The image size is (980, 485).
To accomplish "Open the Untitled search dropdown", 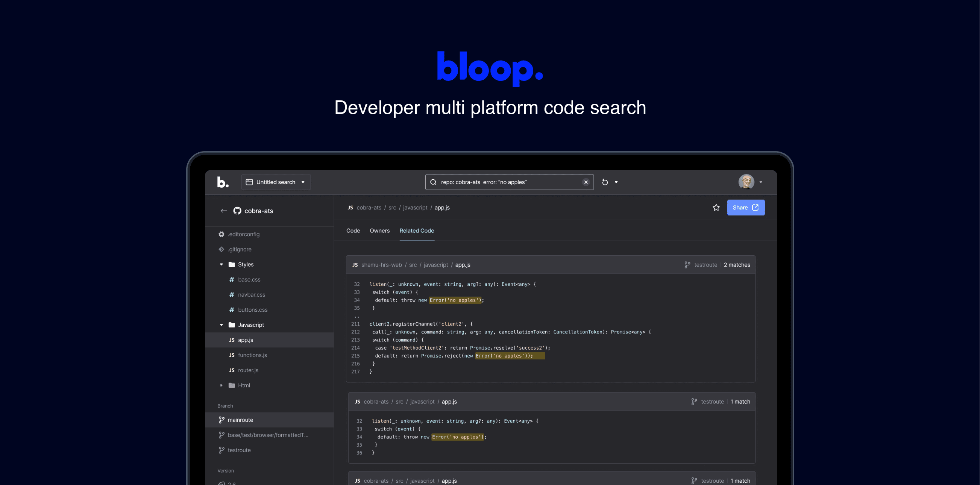I will point(276,182).
